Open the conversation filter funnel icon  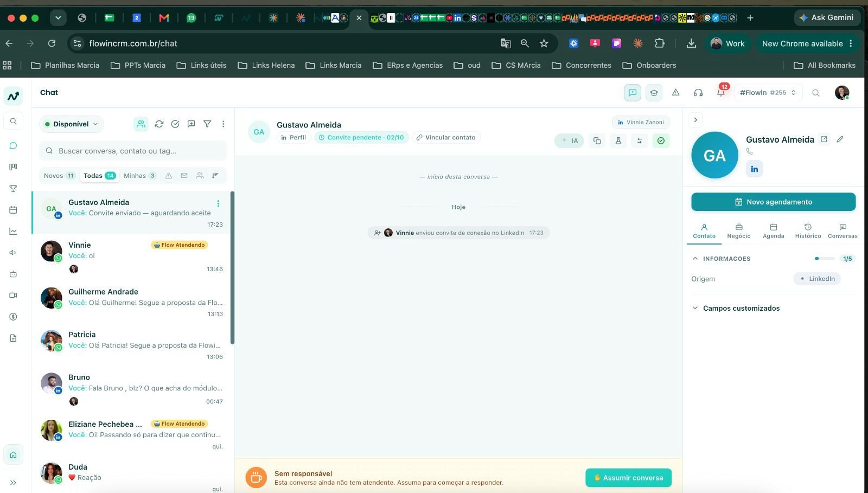click(207, 124)
